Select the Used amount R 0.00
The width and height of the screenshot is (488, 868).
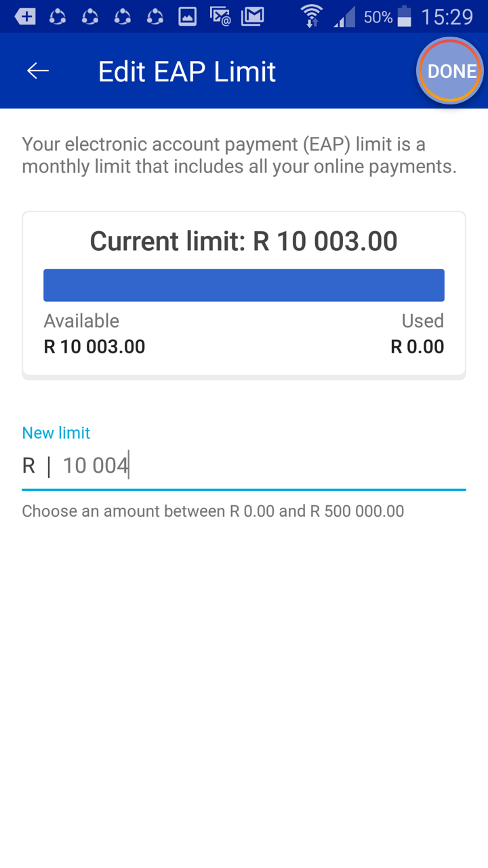click(418, 347)
